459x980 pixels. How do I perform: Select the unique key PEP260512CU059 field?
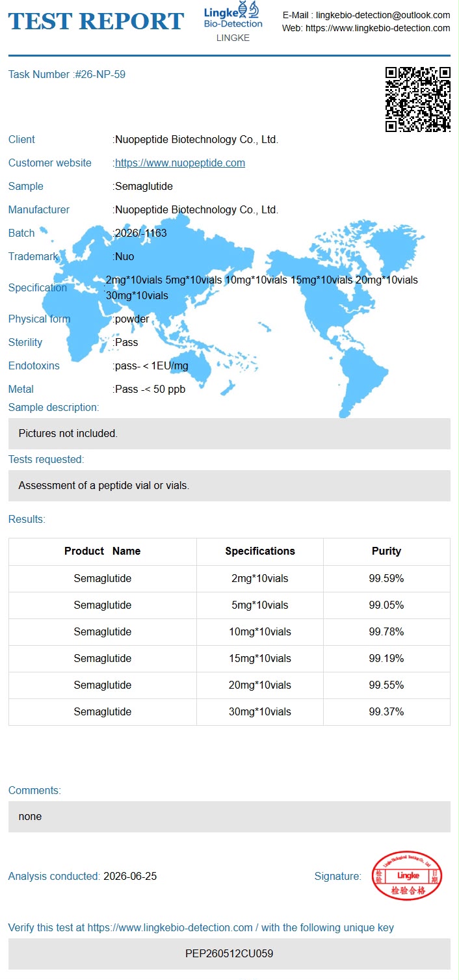(x=229, y=954)
